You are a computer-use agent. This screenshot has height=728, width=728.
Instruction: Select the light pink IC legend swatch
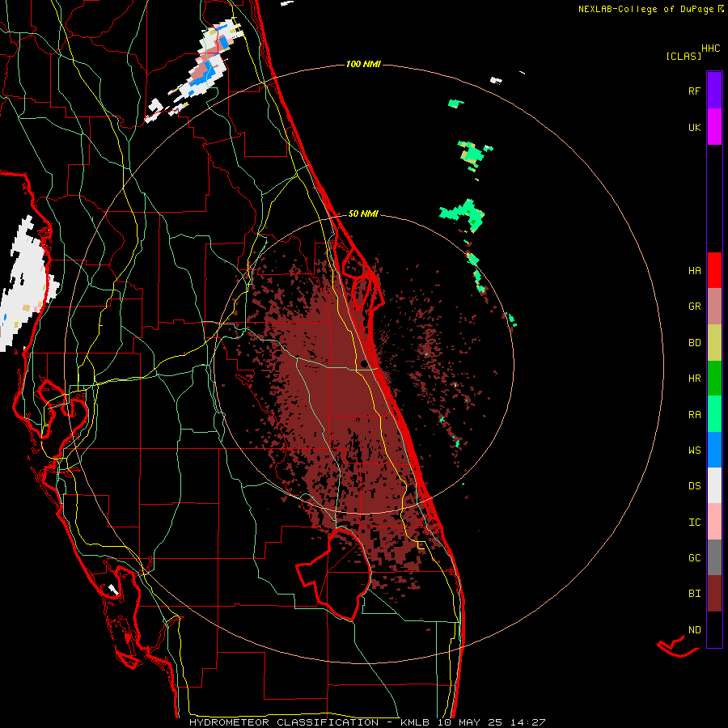714,522
